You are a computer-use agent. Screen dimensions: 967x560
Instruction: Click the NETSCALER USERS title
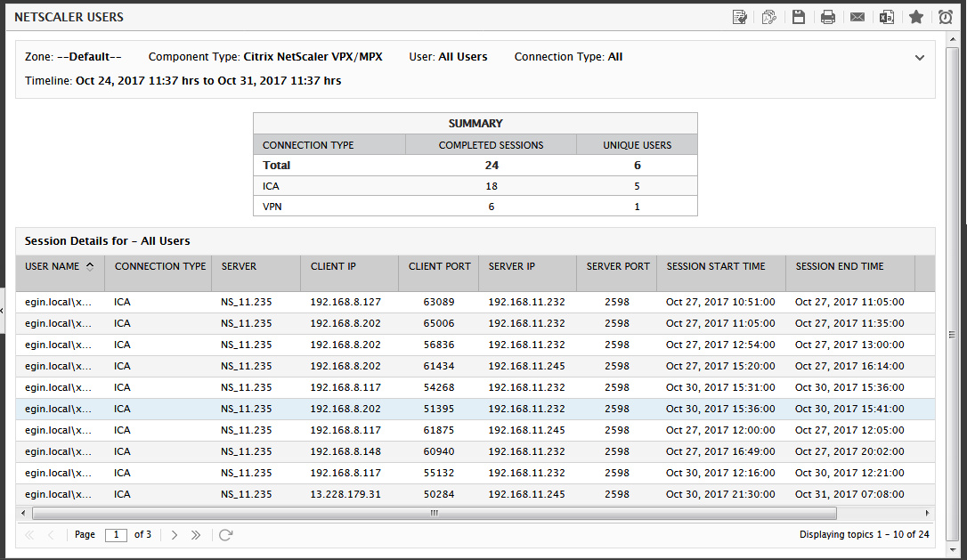point(69,17)
